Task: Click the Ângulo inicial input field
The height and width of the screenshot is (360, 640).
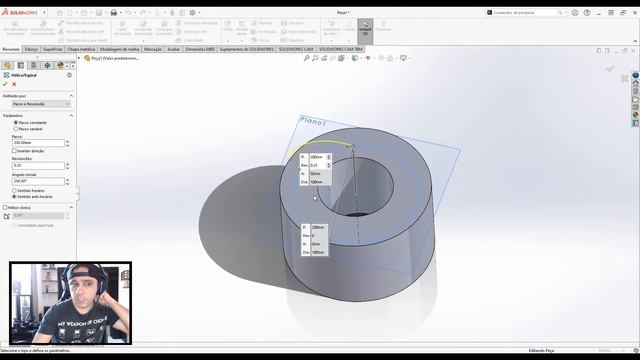Action: (x=38, y=181)
